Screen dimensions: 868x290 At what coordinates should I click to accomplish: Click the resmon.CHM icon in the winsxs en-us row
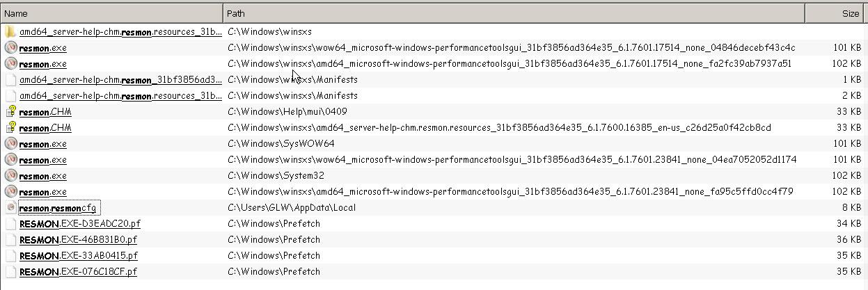(10, 128)
